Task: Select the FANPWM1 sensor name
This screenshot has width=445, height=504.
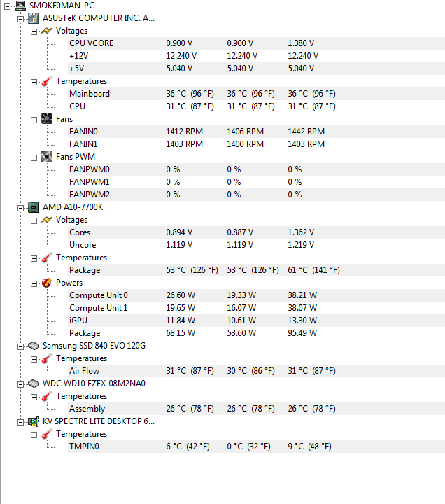Action: pos(90,182)
